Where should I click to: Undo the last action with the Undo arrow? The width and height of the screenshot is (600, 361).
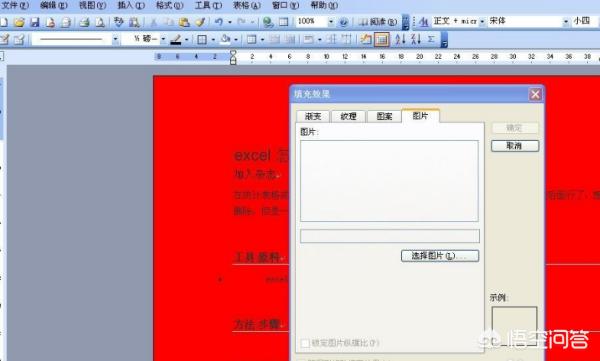219,22
